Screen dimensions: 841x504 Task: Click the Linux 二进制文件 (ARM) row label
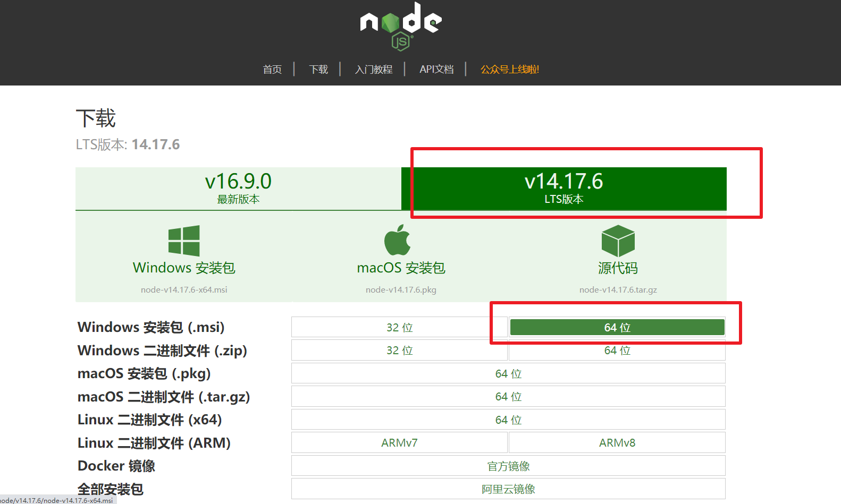click(154, 443)
